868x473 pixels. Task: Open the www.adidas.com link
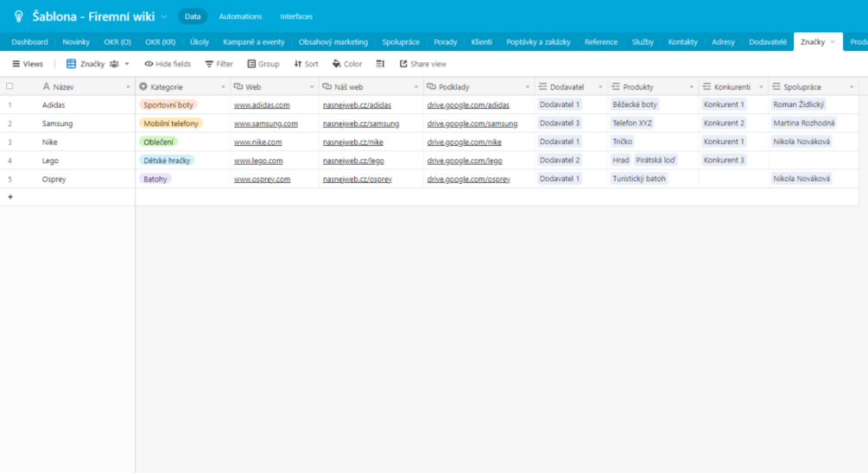262,105
